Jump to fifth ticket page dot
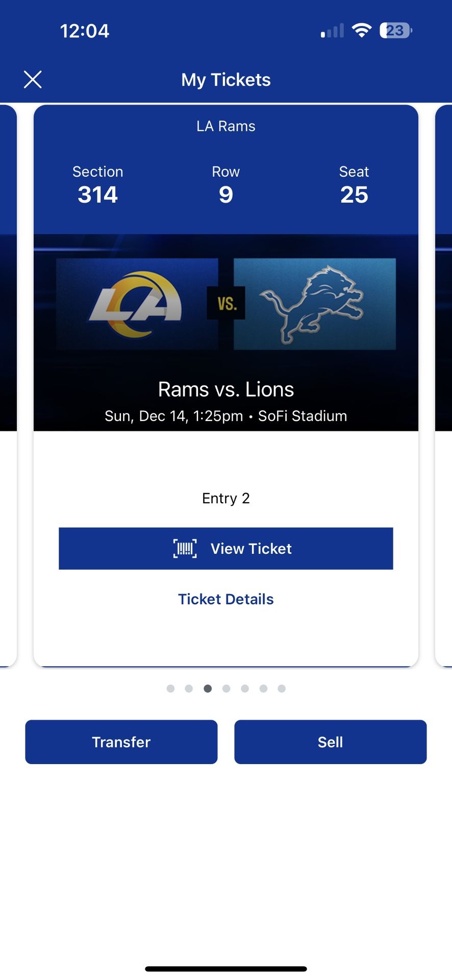The width and height of the screenshot is (452, 980). point(245,689)
